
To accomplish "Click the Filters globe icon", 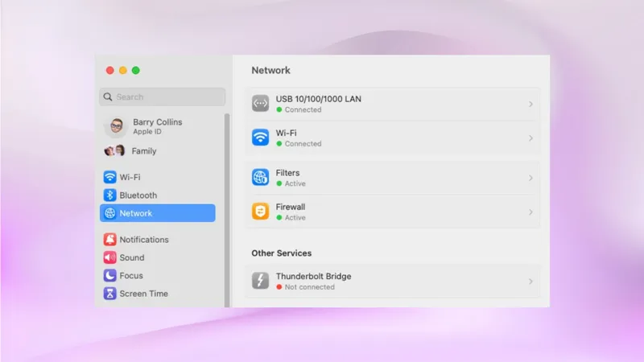I will (260, 177).
